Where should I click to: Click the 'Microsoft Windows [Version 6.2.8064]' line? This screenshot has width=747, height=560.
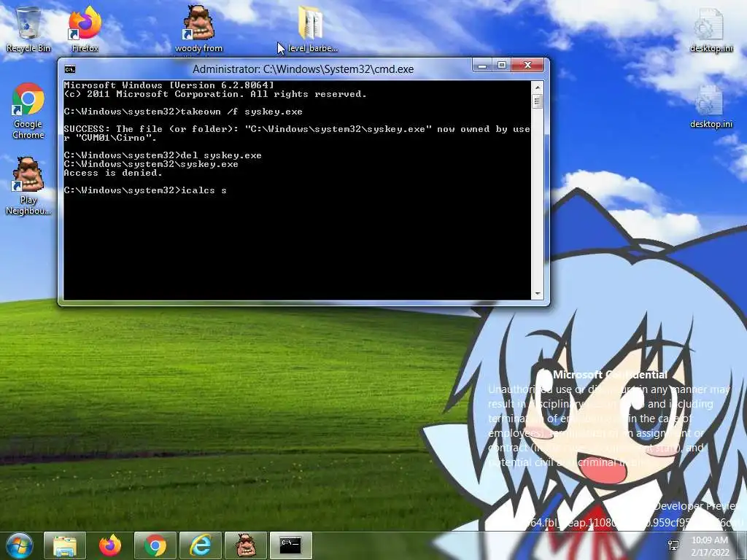click(169, 85)
